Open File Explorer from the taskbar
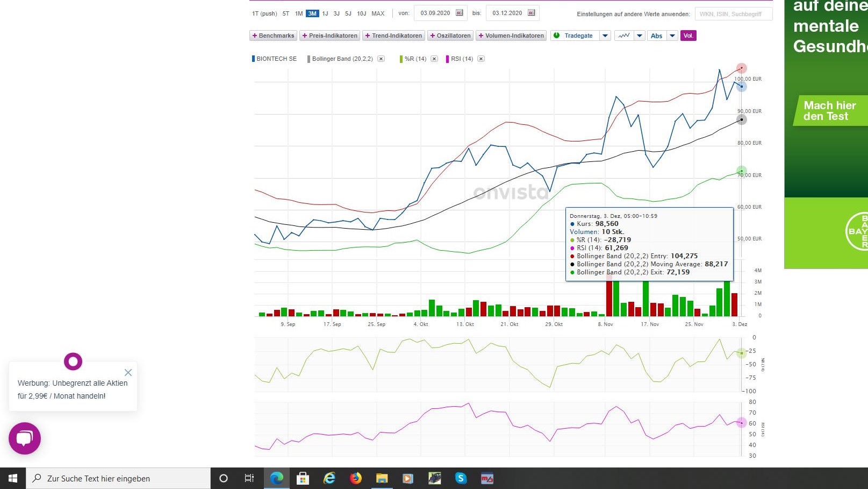 coord(382,478)
